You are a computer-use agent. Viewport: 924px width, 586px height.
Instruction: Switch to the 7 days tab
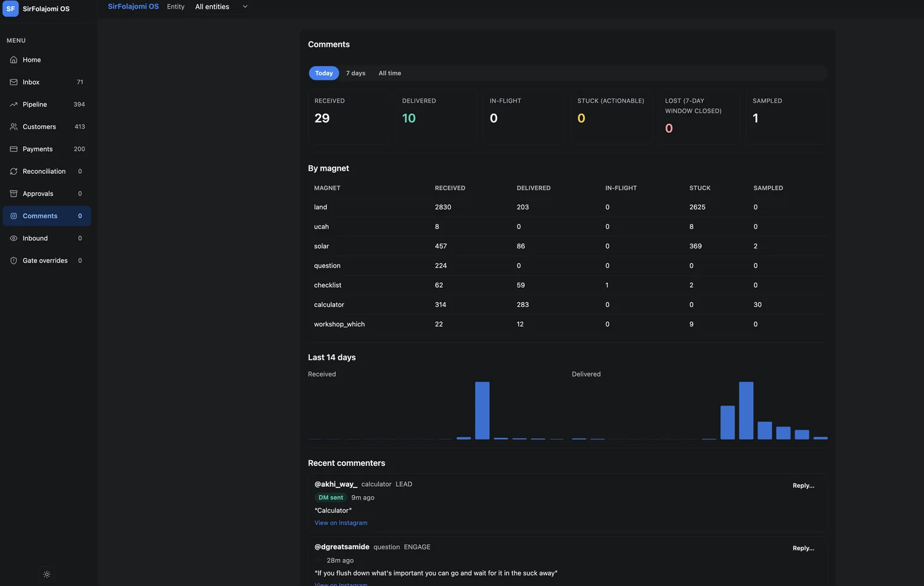click(x=355, y=73)
